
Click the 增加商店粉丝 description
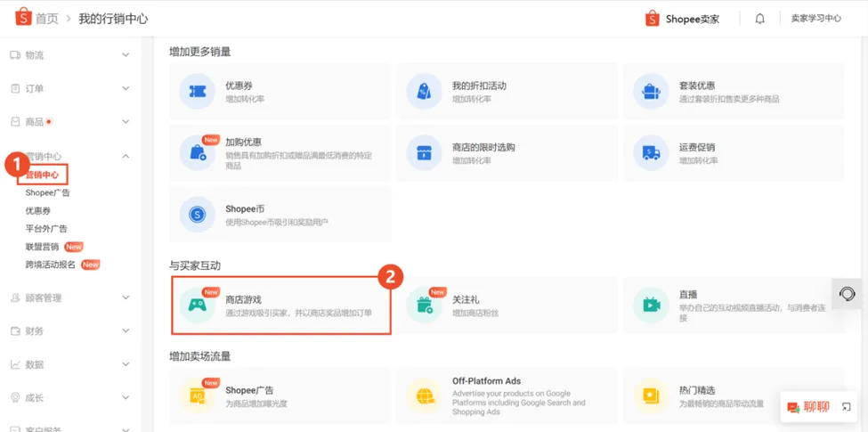pos(475,313)
